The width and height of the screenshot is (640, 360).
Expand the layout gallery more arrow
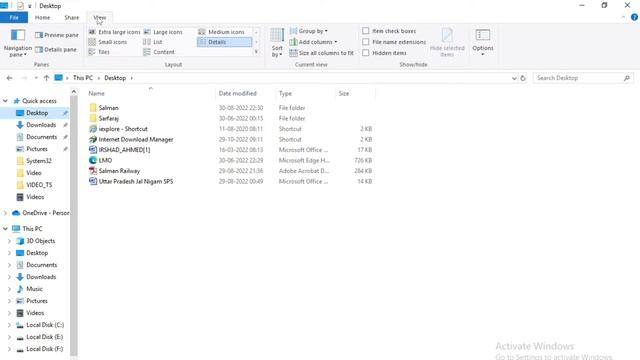click(x=256, y=52)
